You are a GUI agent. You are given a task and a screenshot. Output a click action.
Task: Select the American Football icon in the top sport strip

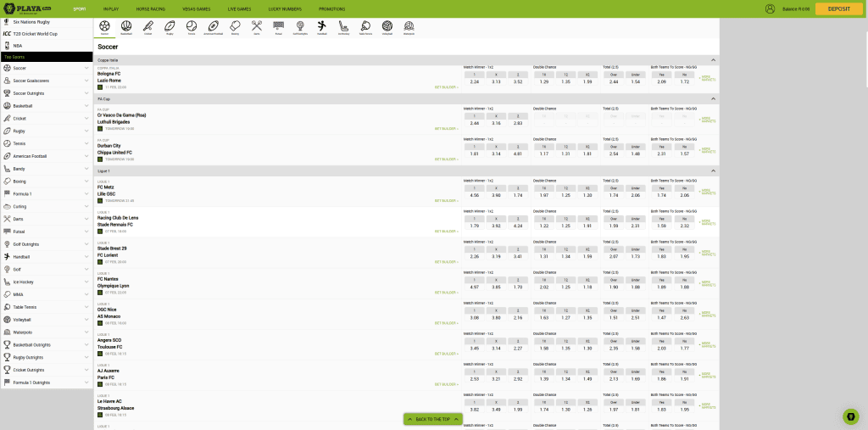(x=213, y=25)
